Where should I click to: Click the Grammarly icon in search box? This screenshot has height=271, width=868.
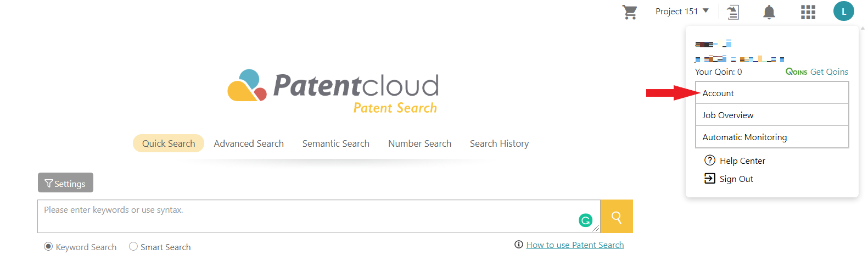coord(586,220)
